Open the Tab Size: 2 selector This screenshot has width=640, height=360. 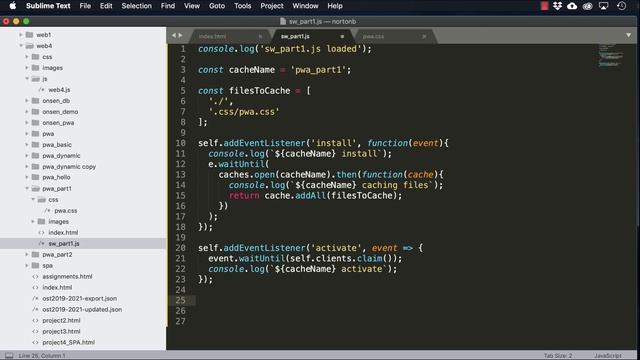coord(558,356)
